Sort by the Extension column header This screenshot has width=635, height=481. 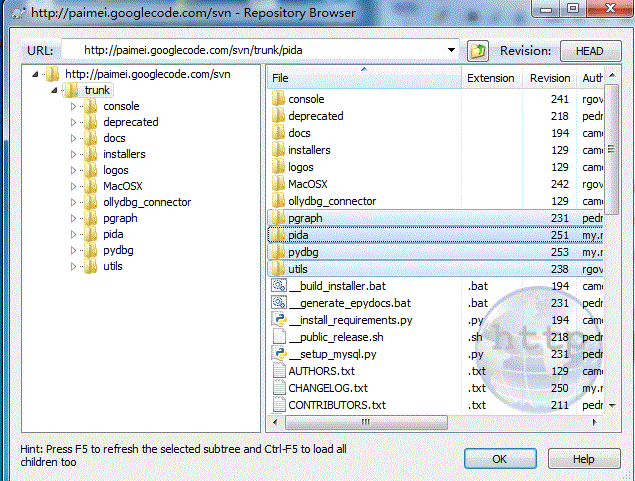[x=490, y=78]
